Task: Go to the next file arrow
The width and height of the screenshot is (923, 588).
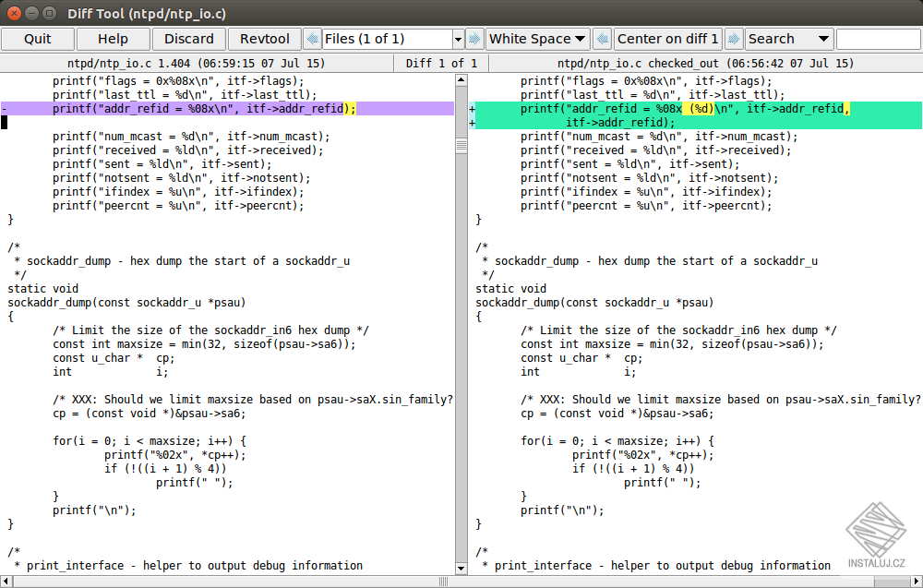Action: coord(473,39)
